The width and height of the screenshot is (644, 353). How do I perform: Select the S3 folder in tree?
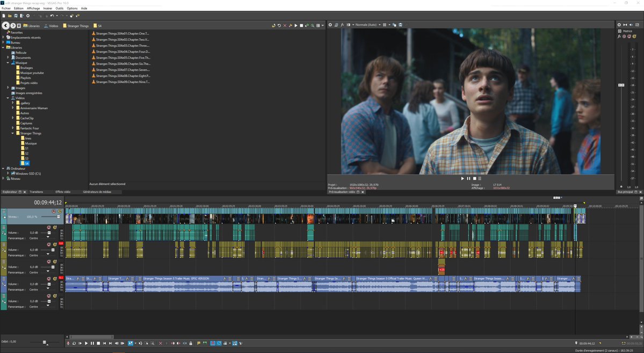[x=25, y=158]
